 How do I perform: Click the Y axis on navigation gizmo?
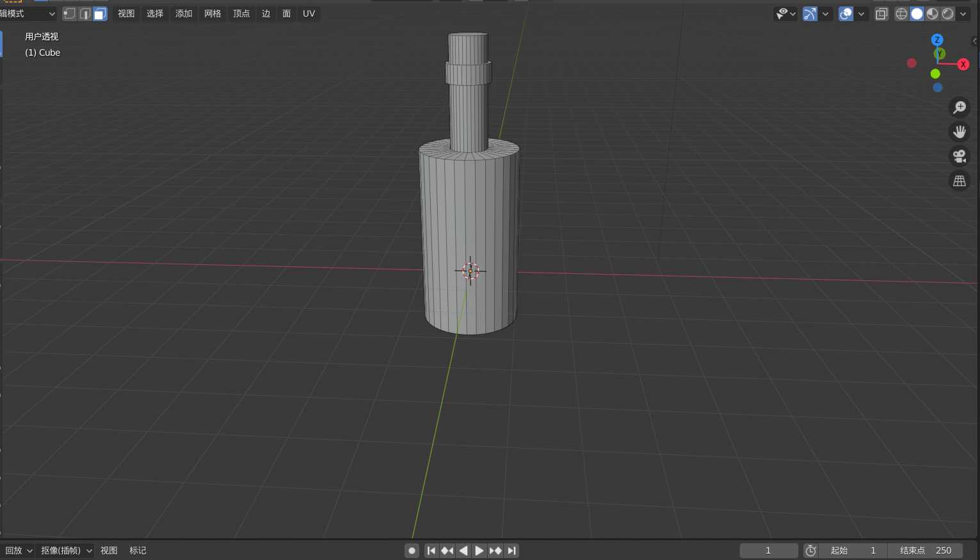(939, 54)
